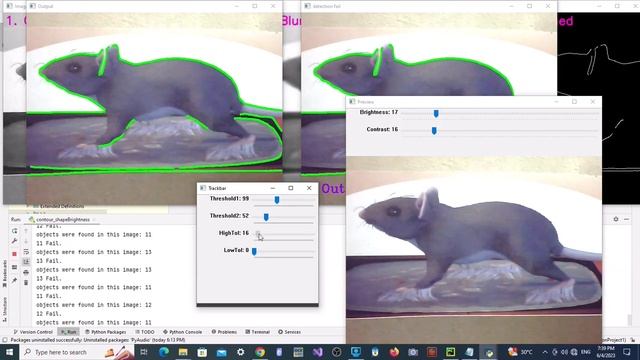Toggle tool window bars icon in status bar
This screenshot has height=360, width=640.
click(5, 340)
